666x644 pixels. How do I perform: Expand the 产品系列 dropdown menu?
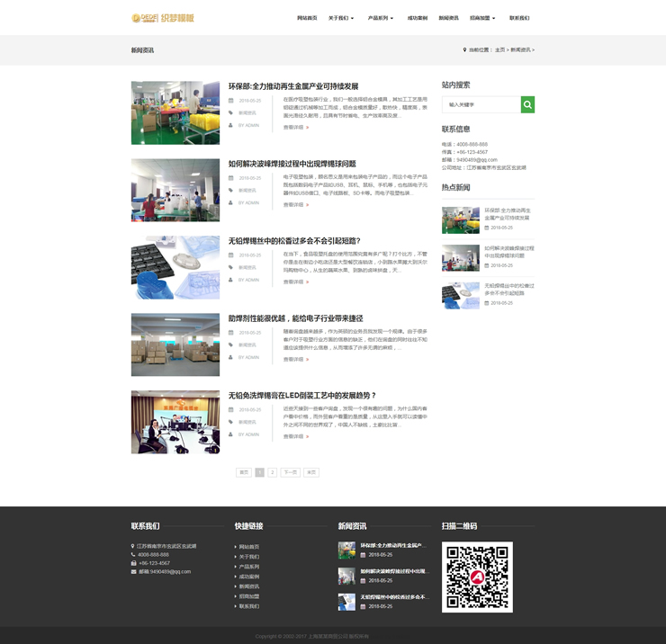click(380, 18)
